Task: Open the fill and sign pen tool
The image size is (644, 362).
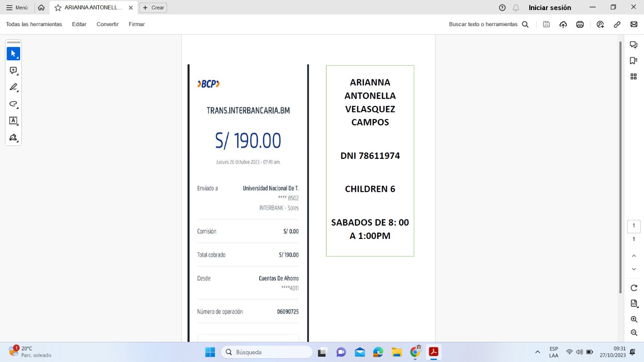Action: [13, 138]
